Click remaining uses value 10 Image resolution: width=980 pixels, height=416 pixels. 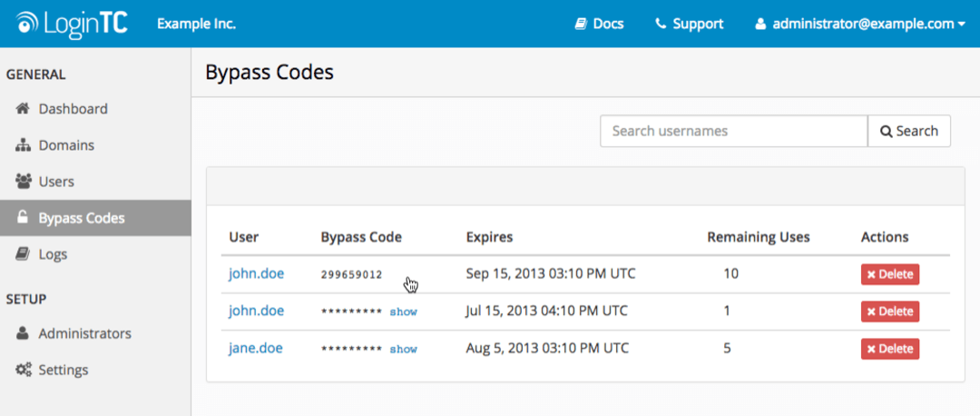coord(730,274)
